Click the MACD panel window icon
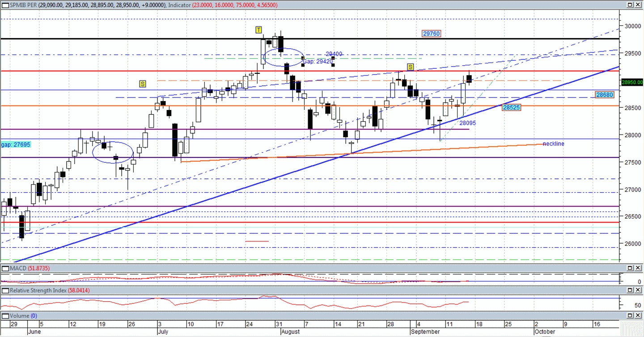Image resolution: width=644 pixels, height=337 pixels. (5, 268)
